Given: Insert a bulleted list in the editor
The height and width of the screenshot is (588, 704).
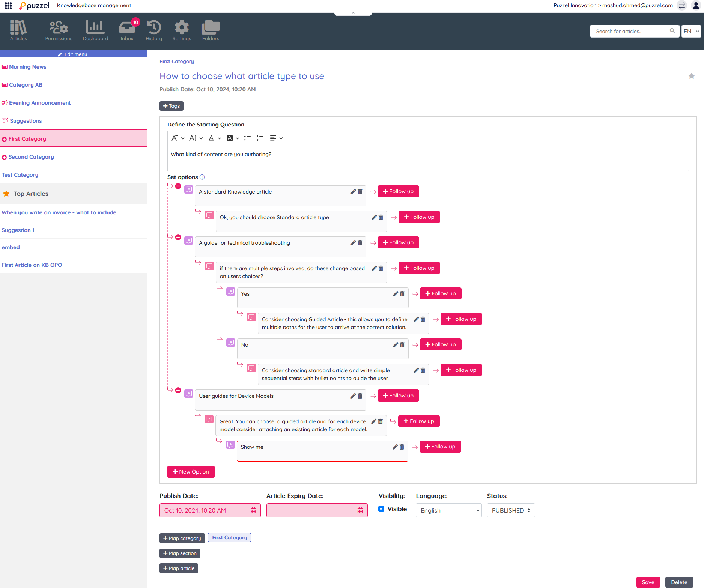Looking at the screenshot, I should click(247, 138).
